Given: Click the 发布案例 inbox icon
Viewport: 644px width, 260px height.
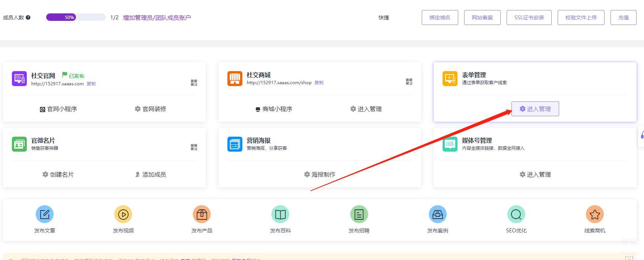Looking at the screenshot, I should tap(438, 215).
